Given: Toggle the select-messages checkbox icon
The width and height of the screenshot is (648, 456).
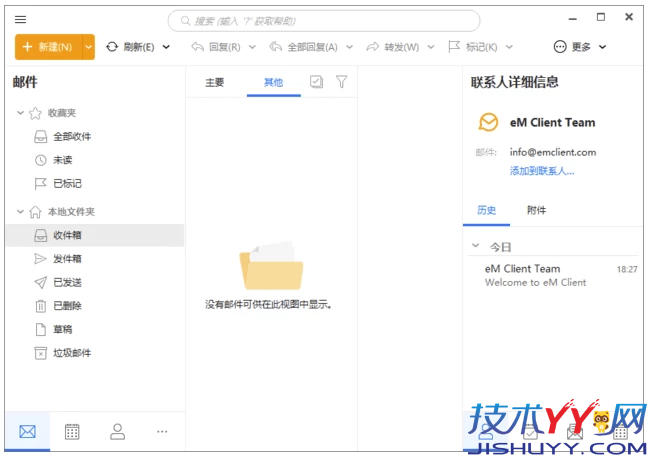Looking at the screenshot, I should pyautogui.click(x=317, y=82).
